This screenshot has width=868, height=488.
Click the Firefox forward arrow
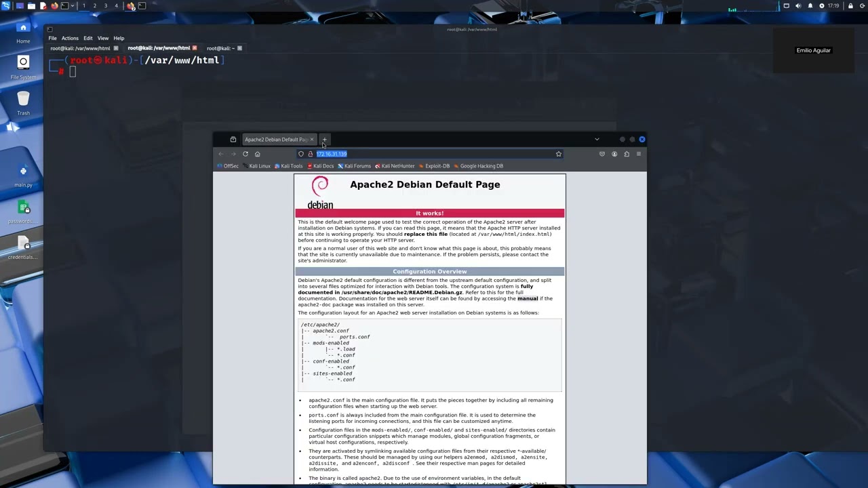233,154
